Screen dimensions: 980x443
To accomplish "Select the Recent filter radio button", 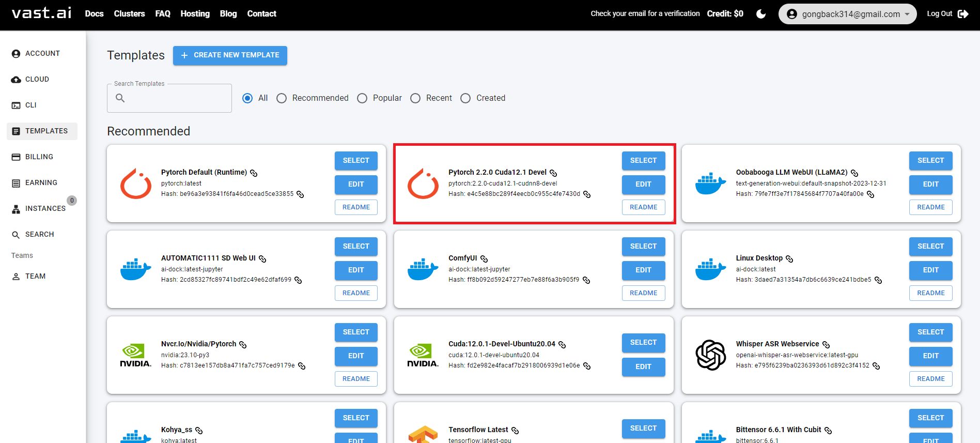I will [x=415, y=98].
